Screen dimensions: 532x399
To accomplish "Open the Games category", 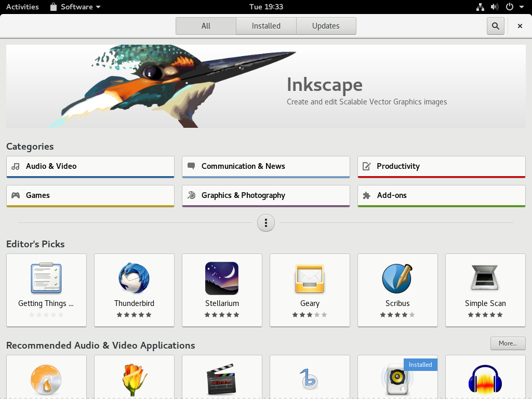I will 90,196.
